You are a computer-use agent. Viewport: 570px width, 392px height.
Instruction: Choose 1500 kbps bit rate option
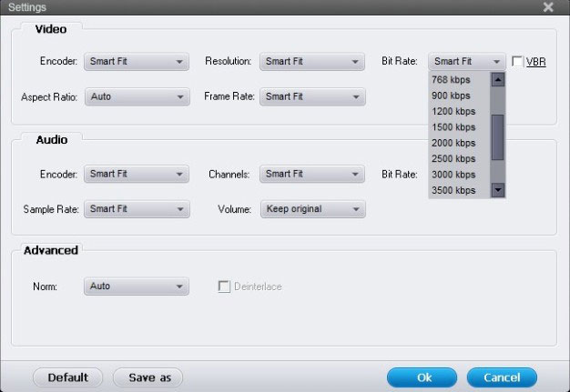[460, 127]
